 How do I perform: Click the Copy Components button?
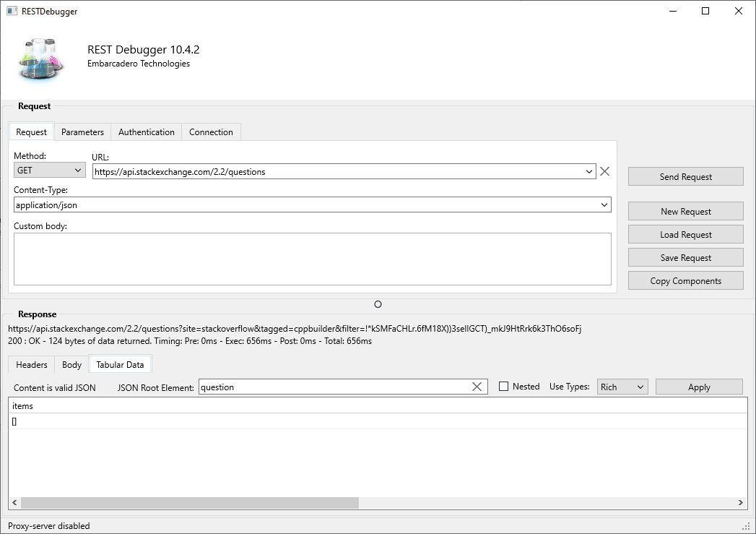point(686,281)
